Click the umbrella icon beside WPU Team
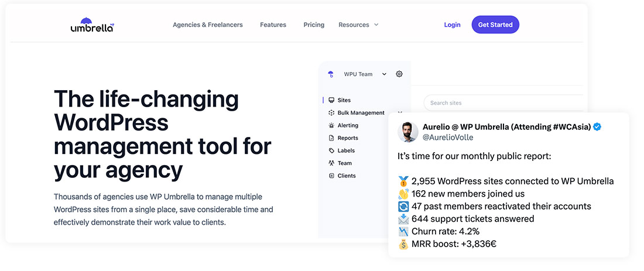The image size is (644, 271). point(331,74)
